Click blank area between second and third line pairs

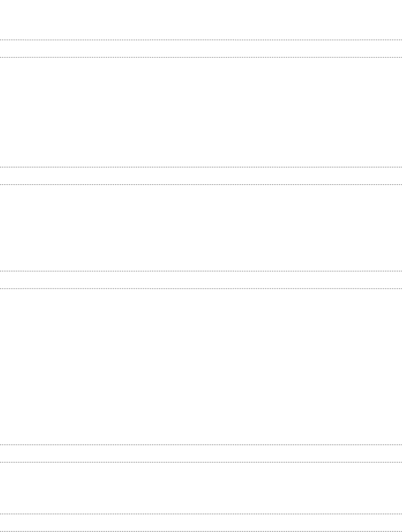(x=201, y=227)
